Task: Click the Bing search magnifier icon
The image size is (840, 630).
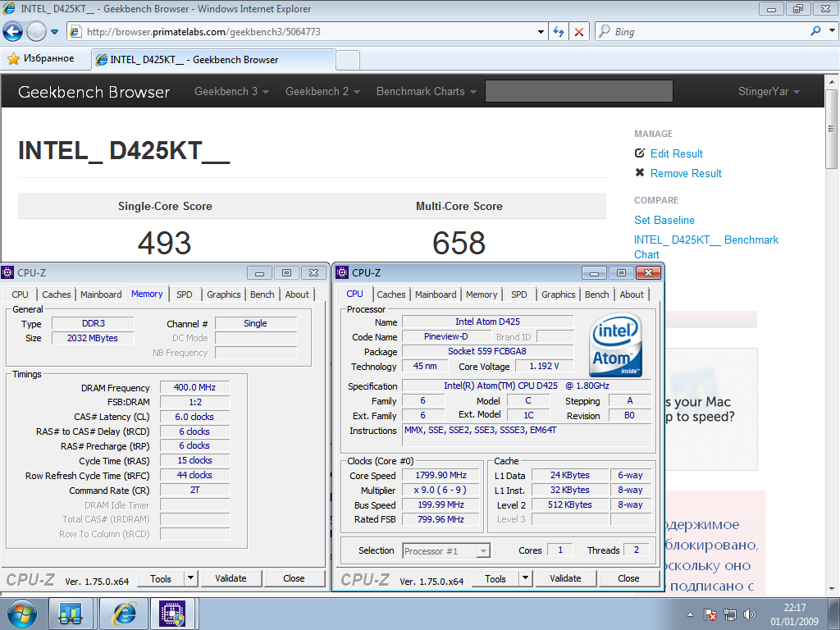Action: (x=815, y=31)
